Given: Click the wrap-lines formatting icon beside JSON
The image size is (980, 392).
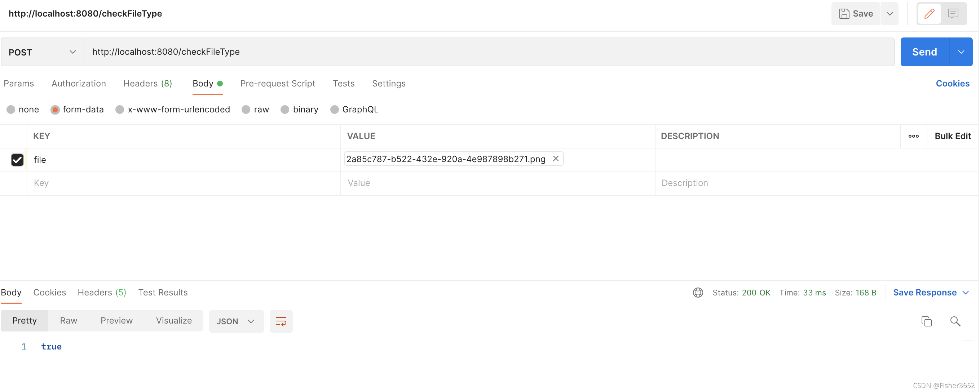Looking at the screenshot, I should pyautogui.click(x=281, y=321).
